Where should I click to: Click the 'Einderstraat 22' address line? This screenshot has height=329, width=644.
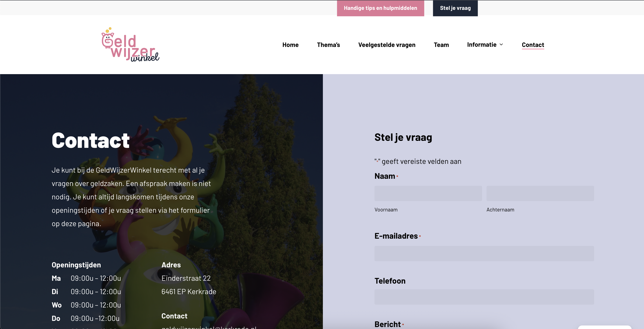[186, 278]
